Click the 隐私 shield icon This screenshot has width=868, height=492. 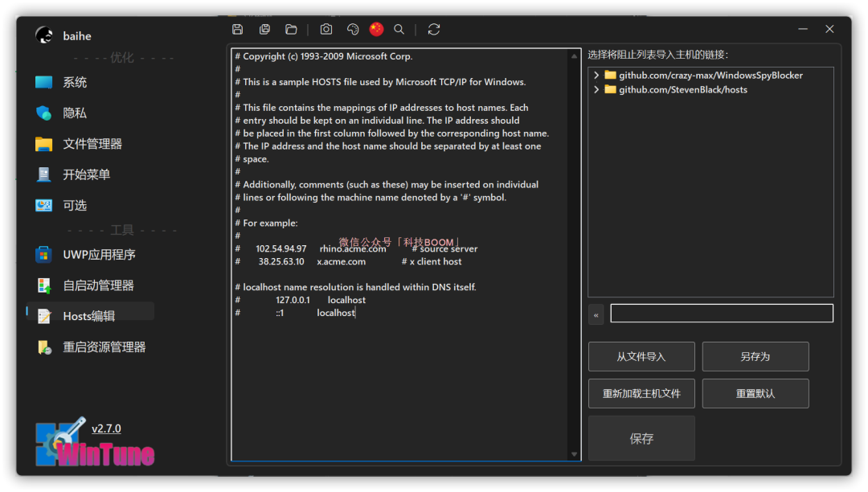[x=43, y=113]
